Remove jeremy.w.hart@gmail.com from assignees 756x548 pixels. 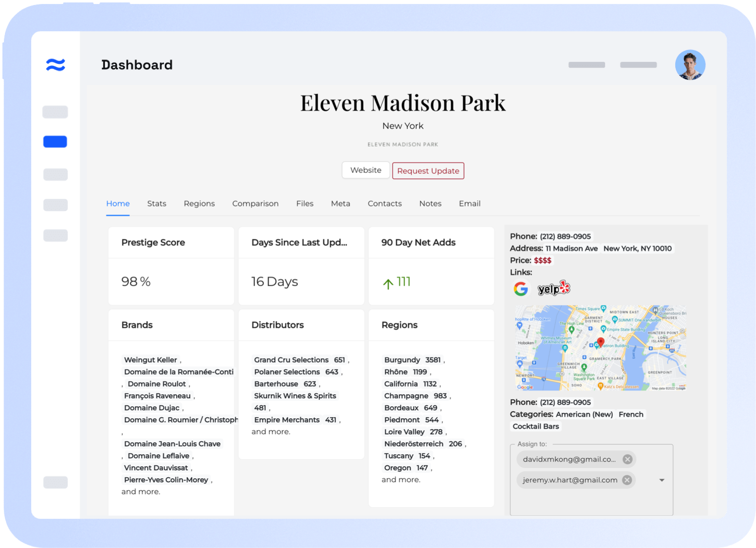pos(627,480)
